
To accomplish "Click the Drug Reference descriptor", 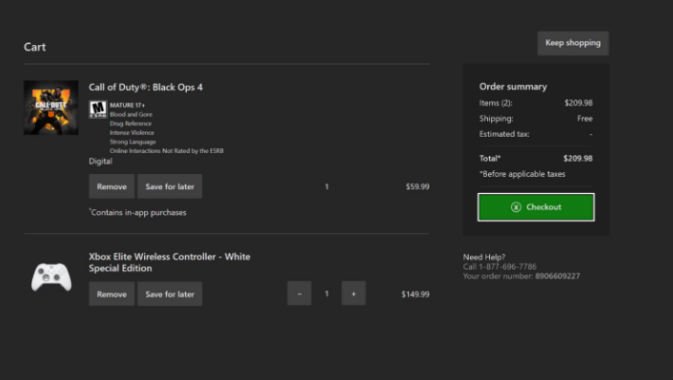I will point(130,124).
